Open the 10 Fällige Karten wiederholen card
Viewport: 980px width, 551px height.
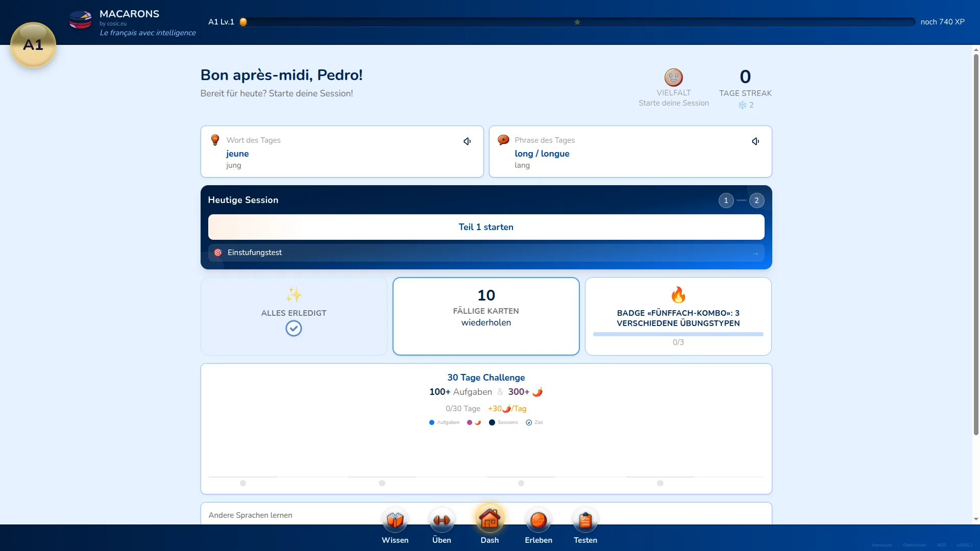click(486, 316)
